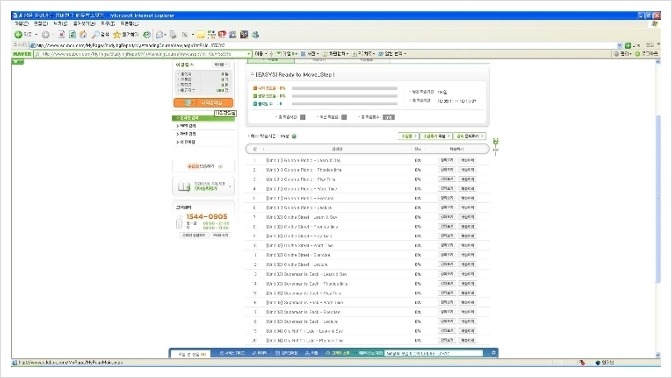Expand the second item in the left sidebar menu
The height and width of the screenshot is (378, 672).
coord(204,126)
